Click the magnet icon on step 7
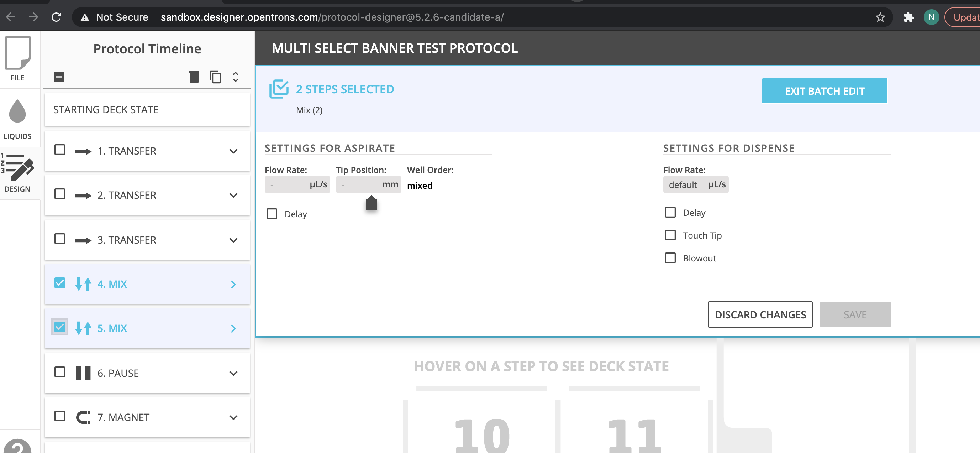 click(83, 417)
